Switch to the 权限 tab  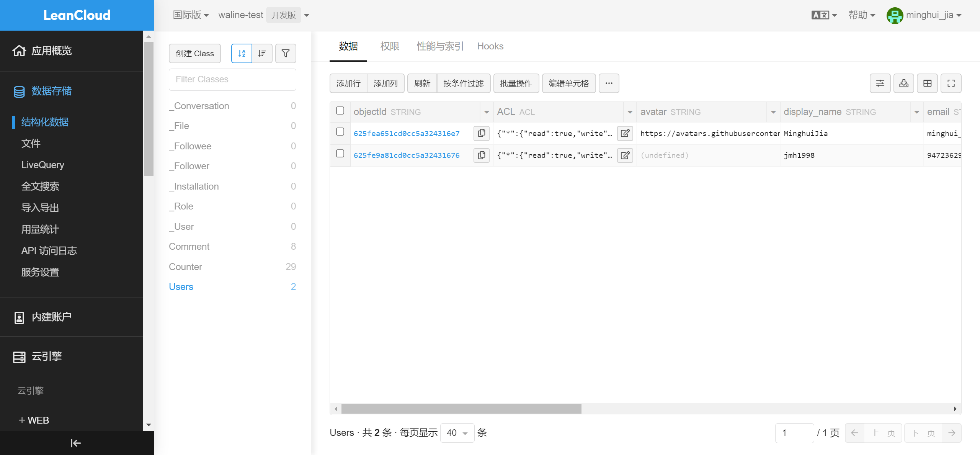[390, 46]
